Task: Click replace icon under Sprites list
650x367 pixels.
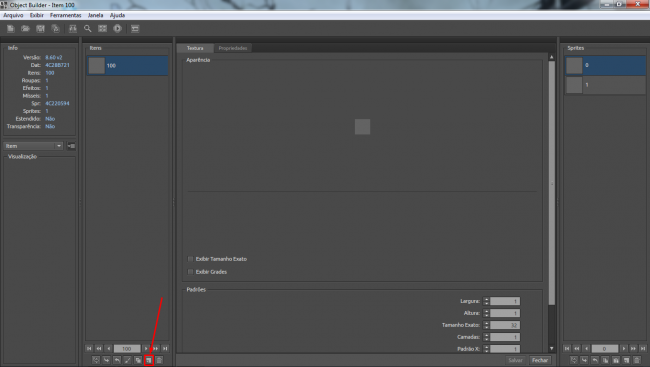Action: (574, 360)
